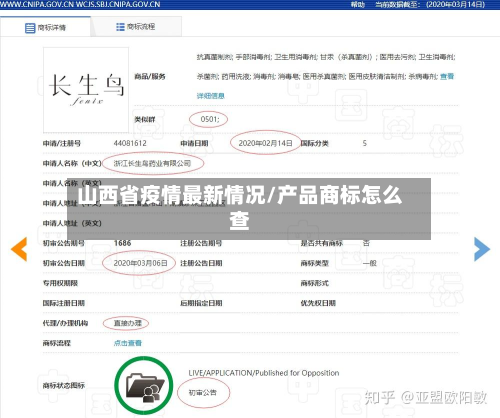Click the 商标形式 label
The width and height of the screenshot is (500, 418).
coord(315,283)
